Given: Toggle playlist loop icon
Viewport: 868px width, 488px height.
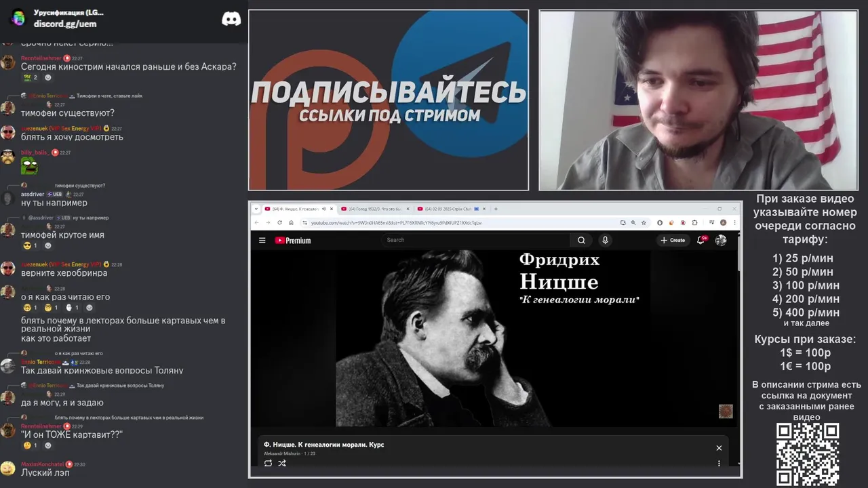Looking at the screenshot, I should (x=268, y=463).
